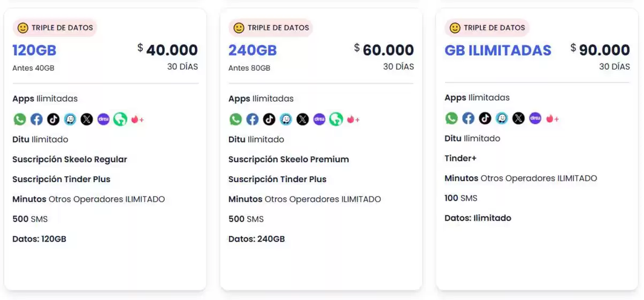The image size is (644, 300).
Task: Click the Ditu icon in the unlimited plan
Action: 535,118
